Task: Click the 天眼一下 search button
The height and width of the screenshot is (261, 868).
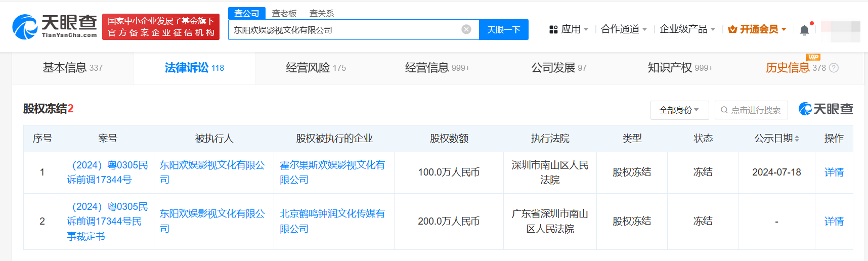Action: click(504, 29)
